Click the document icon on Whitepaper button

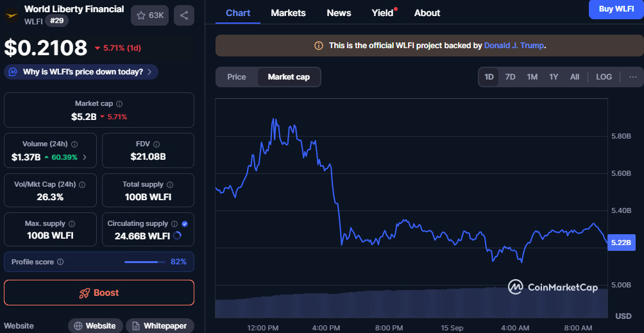click(136, 326)
